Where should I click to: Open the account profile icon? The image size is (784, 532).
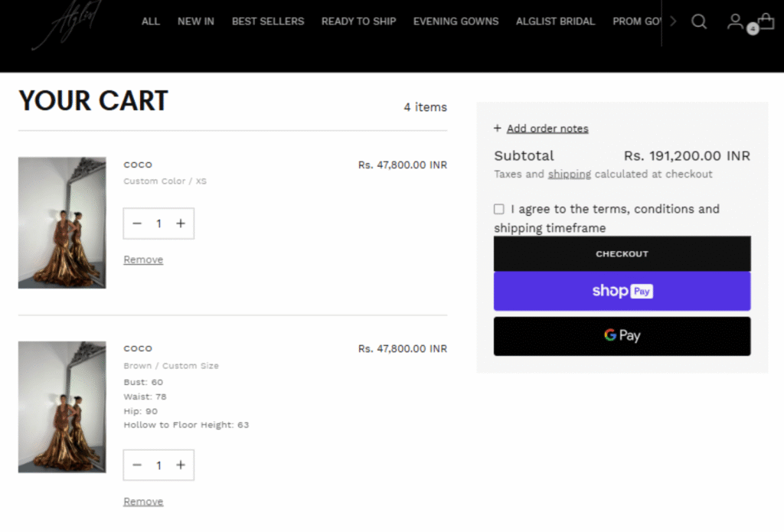point(735,21)
